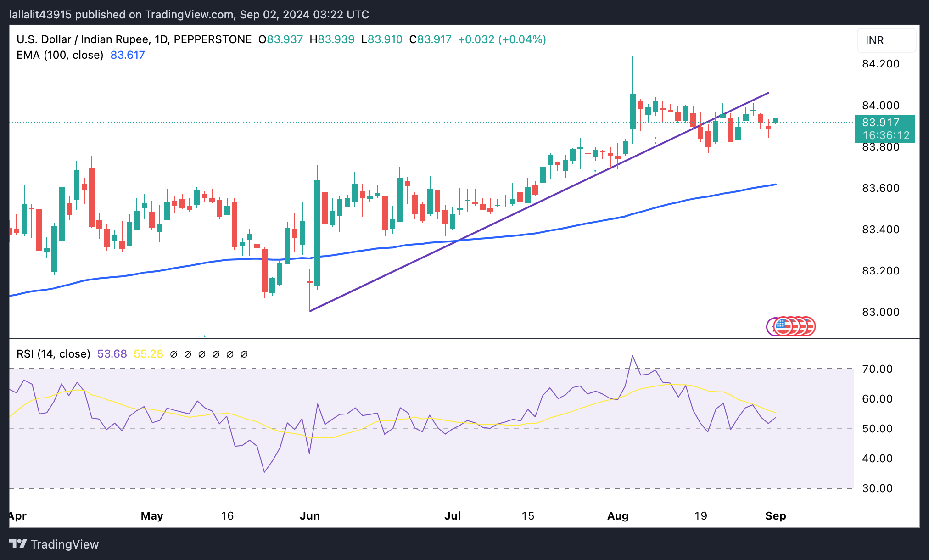Click the rightmost US flag event icon

pyautogui.click(x=811, y=326)
